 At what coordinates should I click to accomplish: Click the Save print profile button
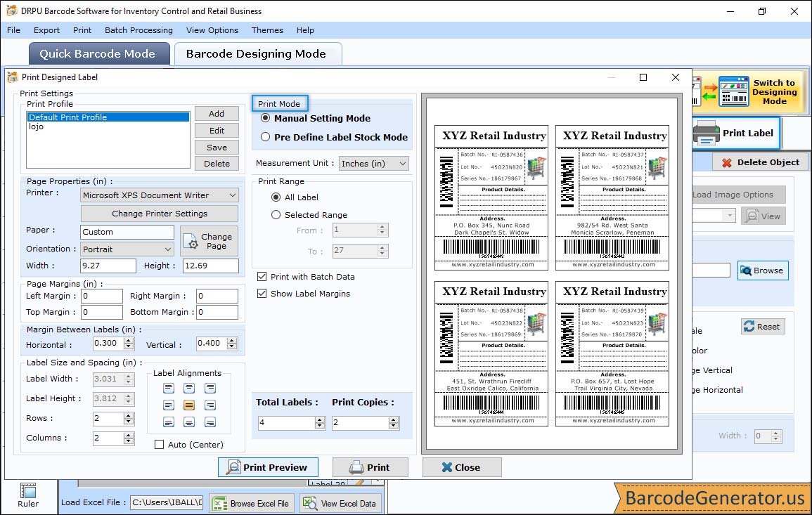(x=217, y=148)
